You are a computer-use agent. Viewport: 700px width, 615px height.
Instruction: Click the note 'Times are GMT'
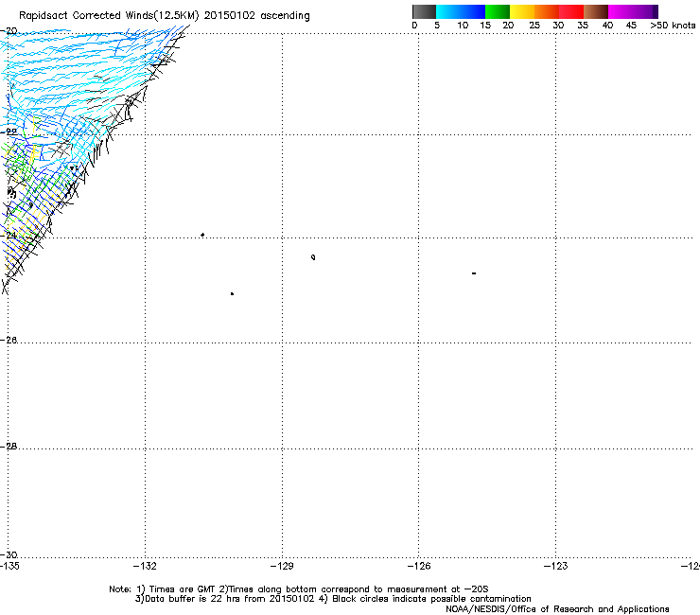point(183,589)
